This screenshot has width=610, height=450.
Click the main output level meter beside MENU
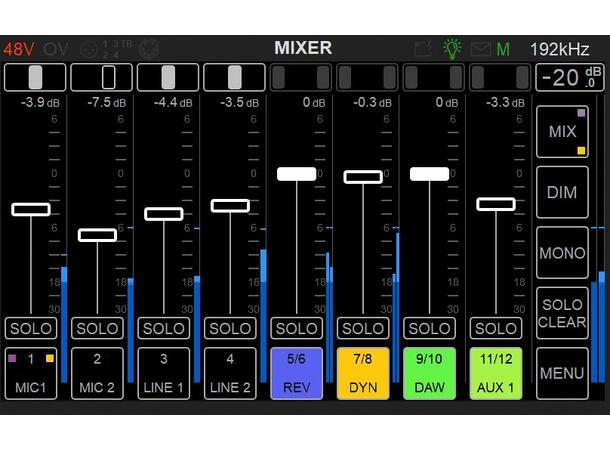tap(598, 304)
